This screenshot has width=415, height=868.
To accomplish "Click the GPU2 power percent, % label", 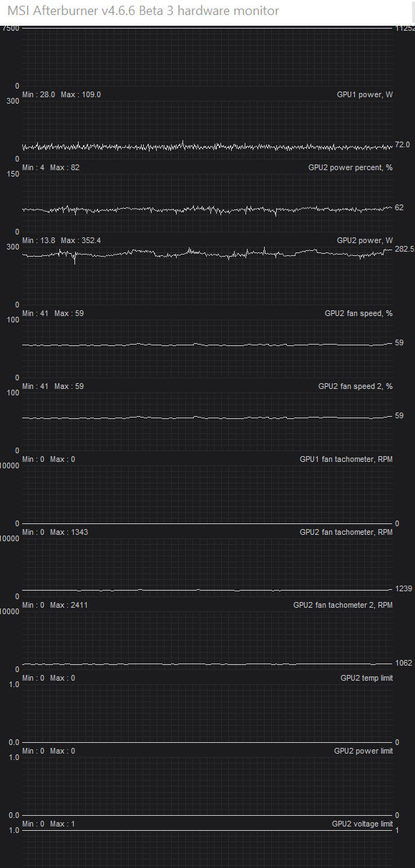I will [351, 167].
